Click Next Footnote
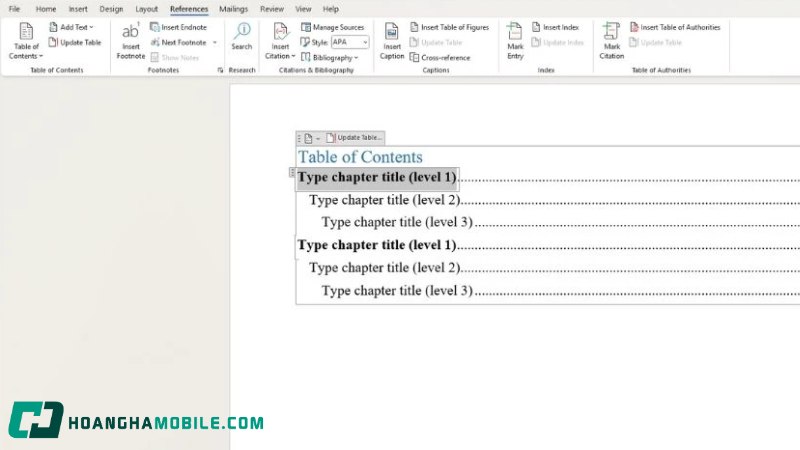 pos(179,42)
